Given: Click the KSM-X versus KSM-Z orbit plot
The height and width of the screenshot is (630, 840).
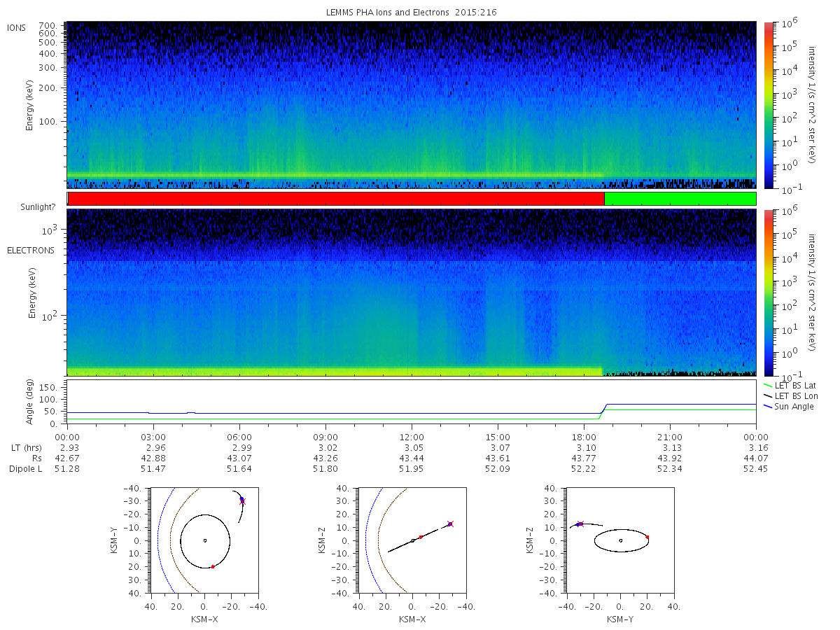Looking at the screenshot, I should click(412, 540).
